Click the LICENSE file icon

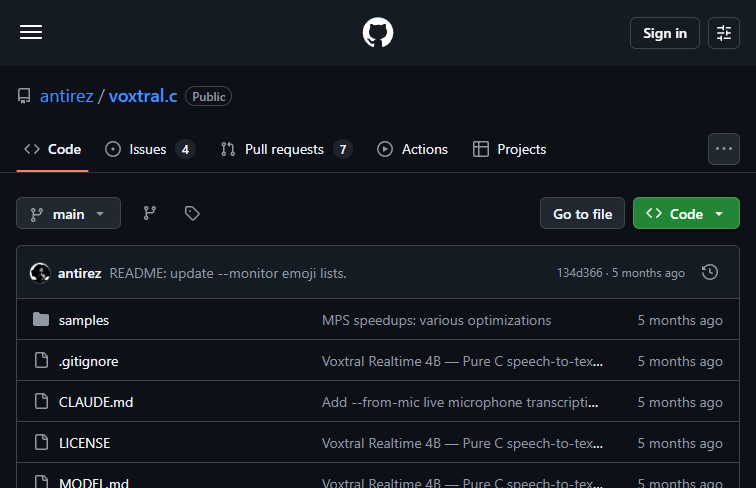[x=41, y=442]
